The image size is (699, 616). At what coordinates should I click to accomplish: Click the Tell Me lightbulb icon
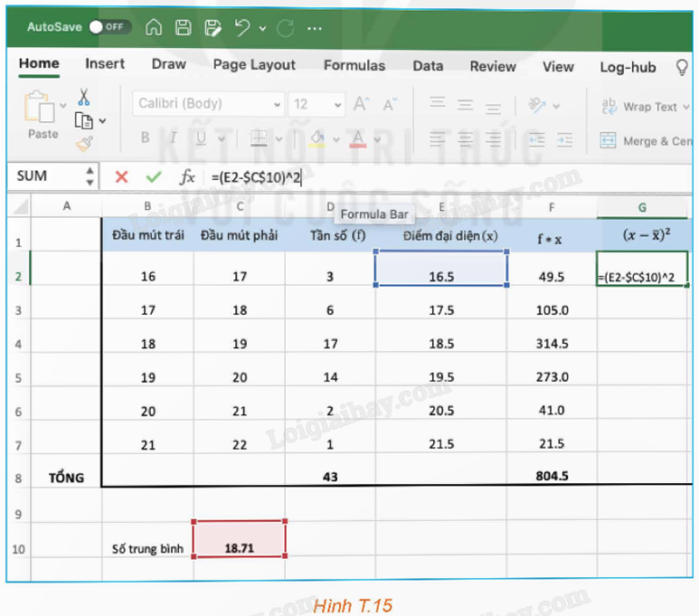[x=682, y=68]
